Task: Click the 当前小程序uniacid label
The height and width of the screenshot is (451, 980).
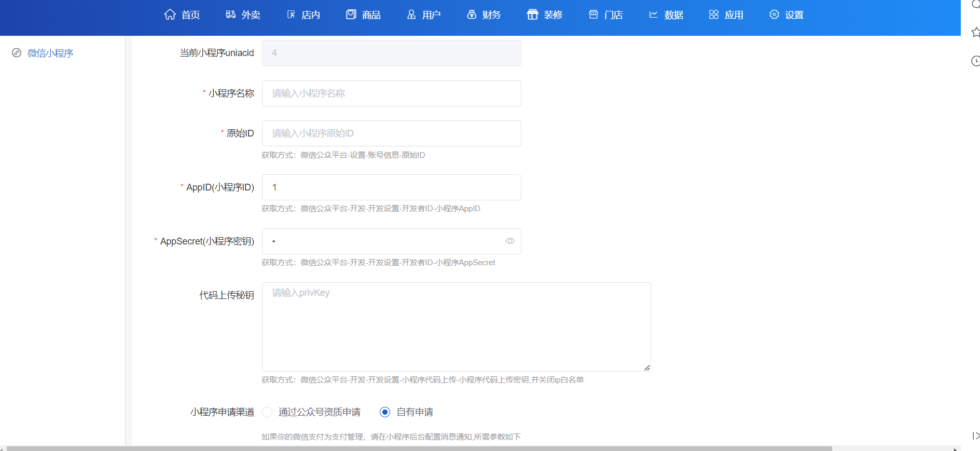Action: coord(217,53)
